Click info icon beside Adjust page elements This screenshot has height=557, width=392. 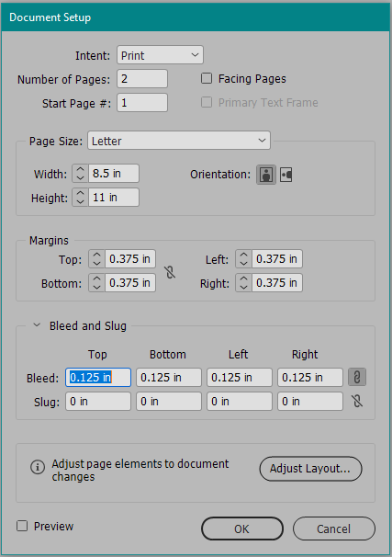(x=38, y=467)
